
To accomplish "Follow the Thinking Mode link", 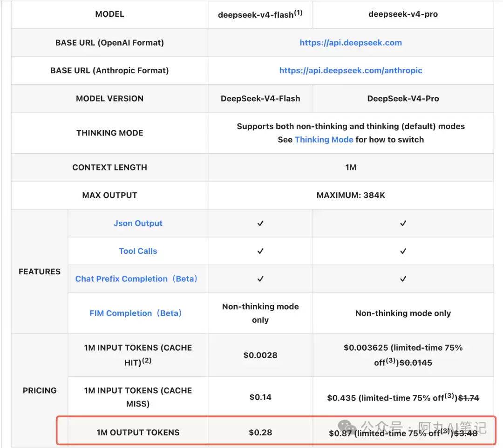I will tap(324, 140).
